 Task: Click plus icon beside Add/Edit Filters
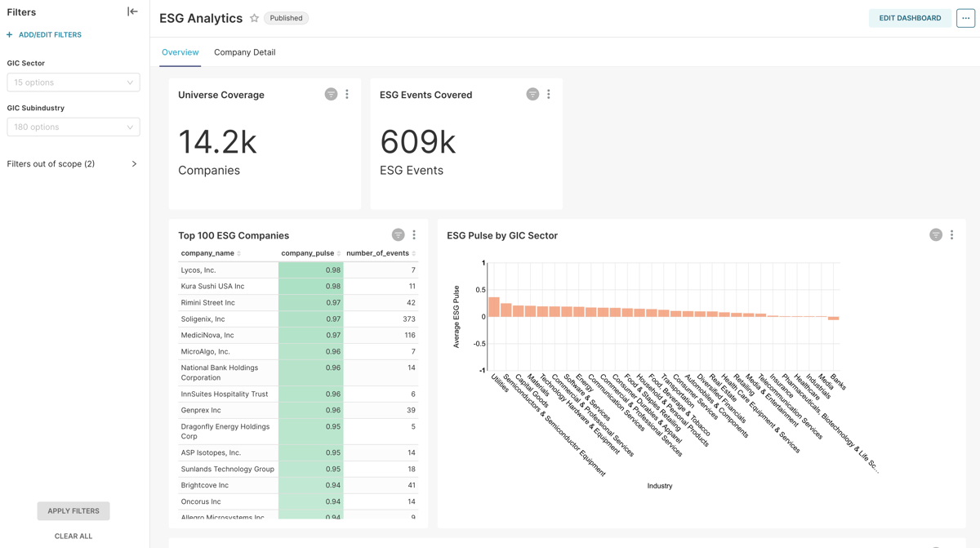click(10, 35)
